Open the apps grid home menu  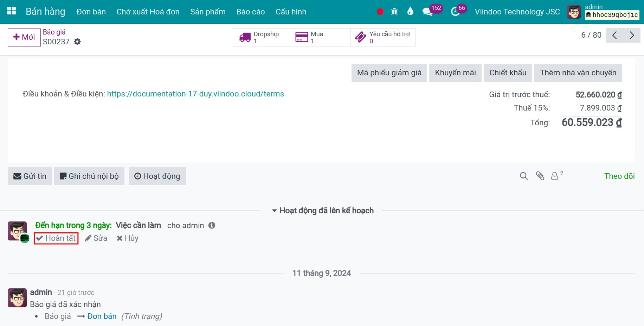click(x=12, y=11)
